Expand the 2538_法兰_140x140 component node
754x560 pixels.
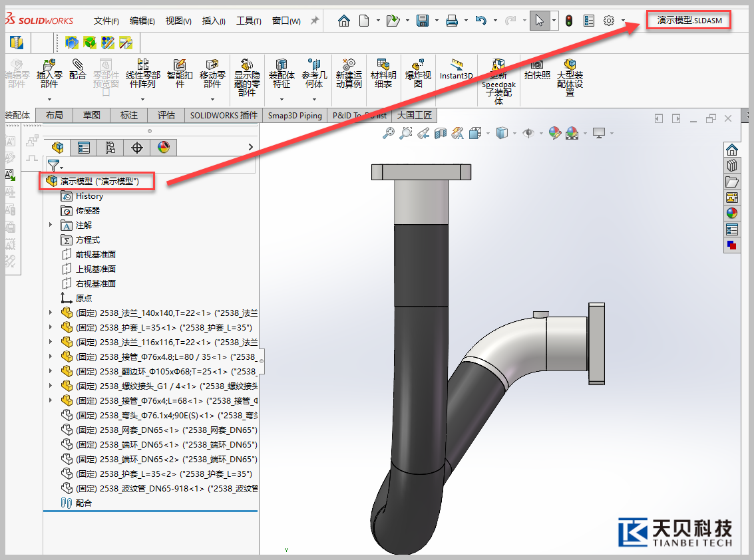tap(51, 313)
